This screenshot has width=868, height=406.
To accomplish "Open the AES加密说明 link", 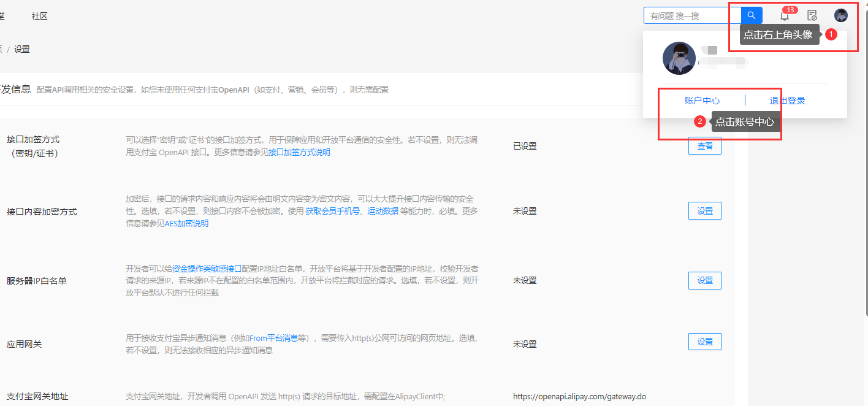I will [x=186, y=223].
